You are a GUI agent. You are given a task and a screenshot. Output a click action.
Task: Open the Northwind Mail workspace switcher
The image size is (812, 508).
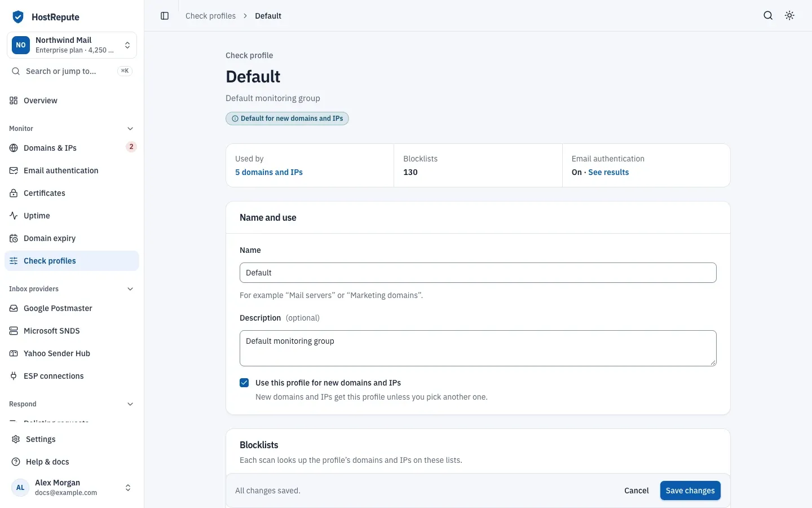(72, 45)
